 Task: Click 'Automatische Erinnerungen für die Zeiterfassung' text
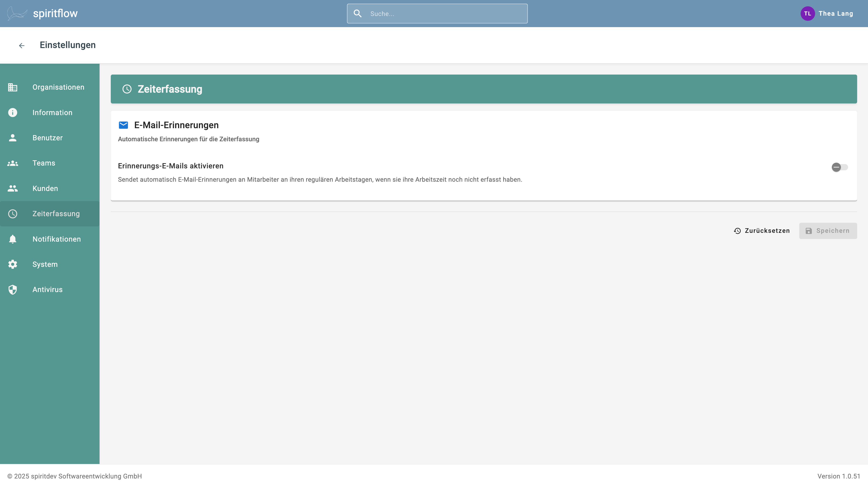[188, 139]
